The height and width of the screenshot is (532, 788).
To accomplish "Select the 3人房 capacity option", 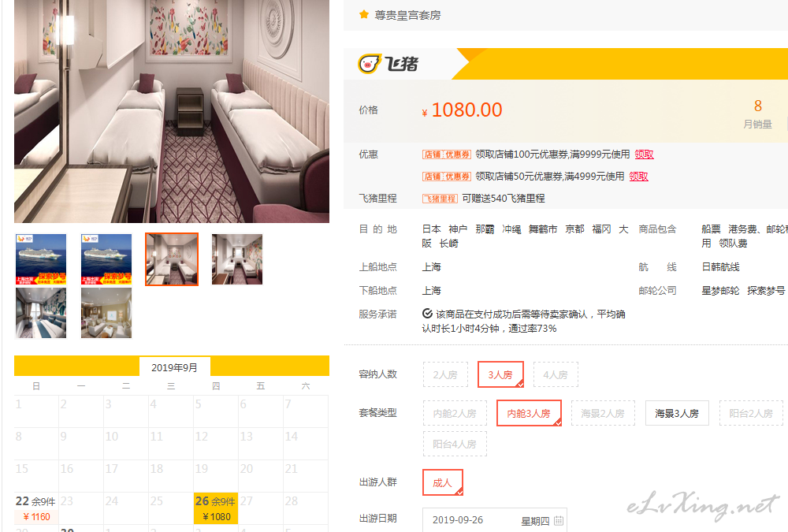I will 500,374.
